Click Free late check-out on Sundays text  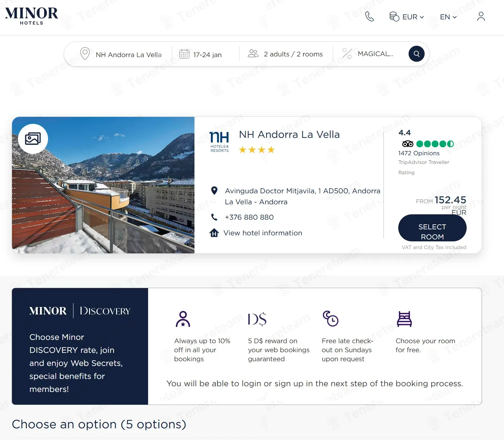click(x=348, y=350)
